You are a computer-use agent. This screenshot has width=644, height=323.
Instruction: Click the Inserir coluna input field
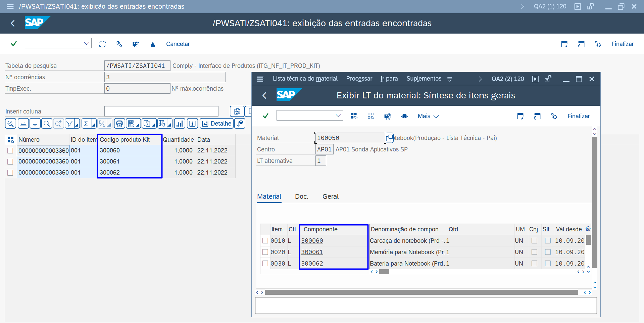click(x=161, y=111)
